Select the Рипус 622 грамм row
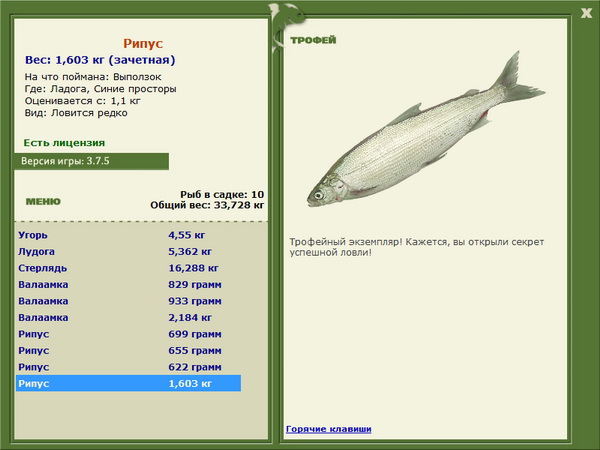Image resolution: width=600 pixels, height=450 pixels. point(128,367)
